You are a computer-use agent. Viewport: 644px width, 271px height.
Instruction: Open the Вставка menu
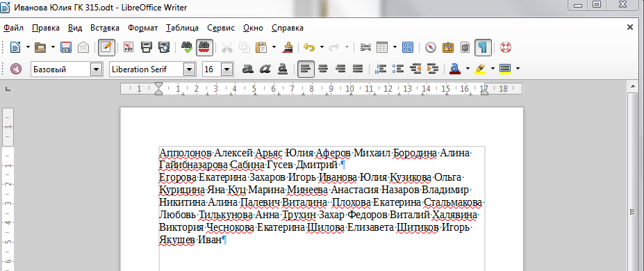105,28
